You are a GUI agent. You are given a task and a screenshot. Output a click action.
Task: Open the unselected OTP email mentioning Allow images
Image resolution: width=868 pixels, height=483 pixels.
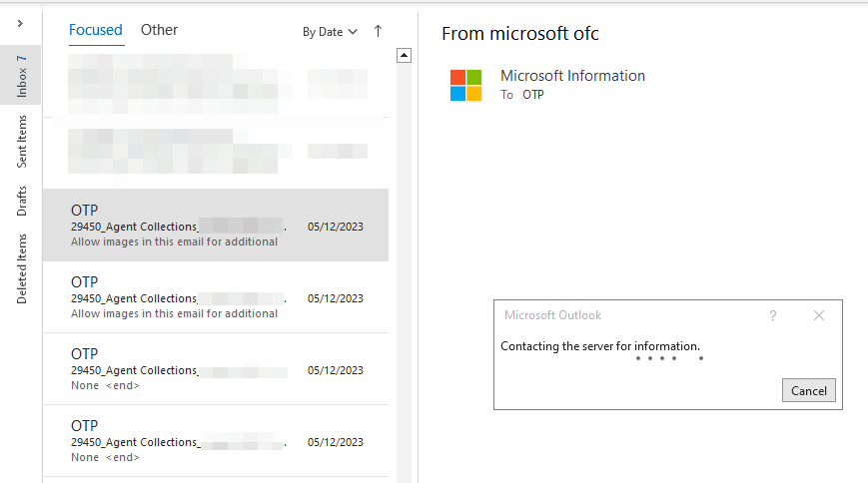point(215,297)
